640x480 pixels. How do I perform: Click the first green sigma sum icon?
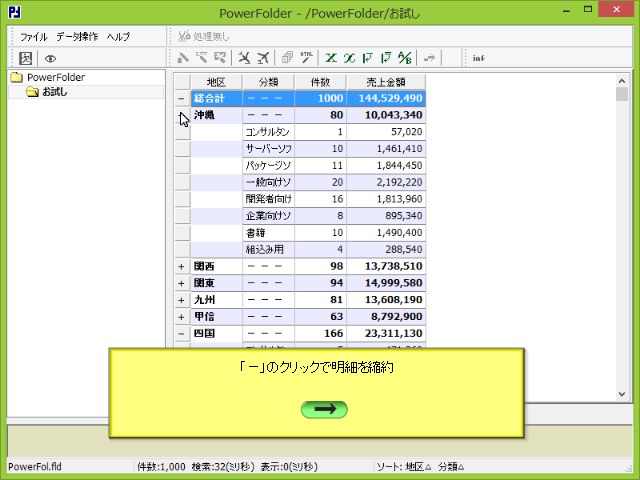(x=331, y=58)
